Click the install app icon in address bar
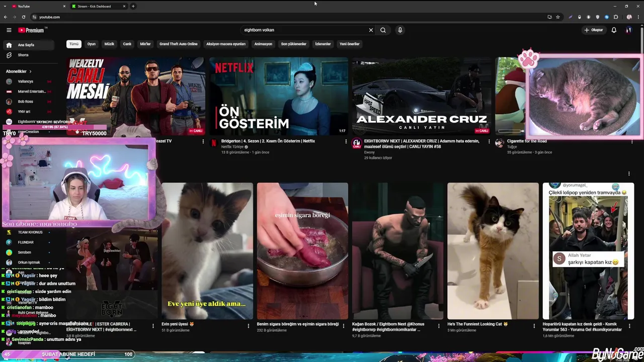 click(549, 17)
